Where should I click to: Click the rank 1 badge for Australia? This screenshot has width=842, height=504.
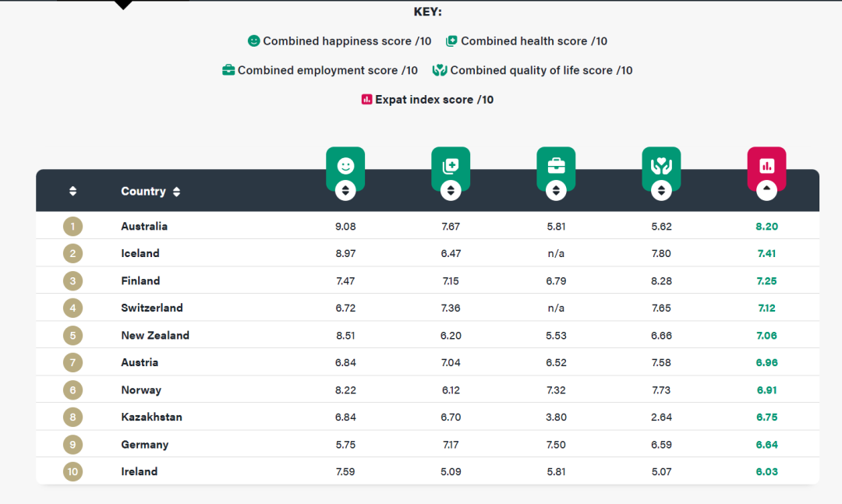73,227
